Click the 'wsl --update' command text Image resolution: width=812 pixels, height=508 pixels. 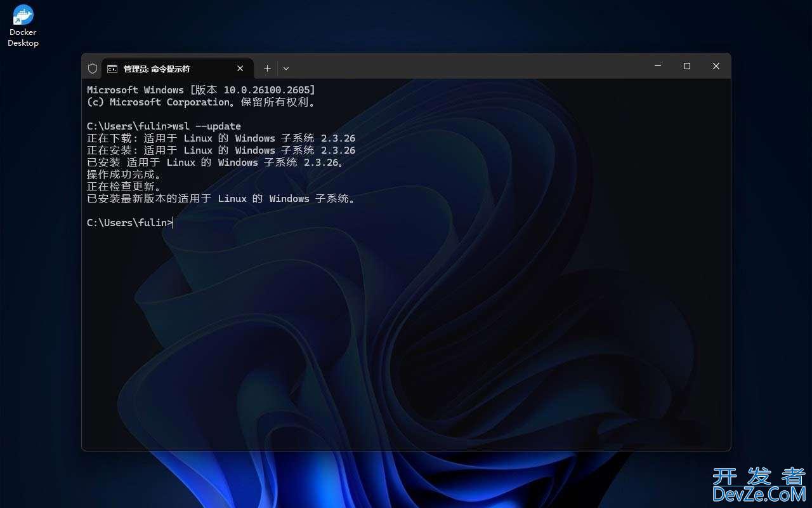tap(207, 126)
